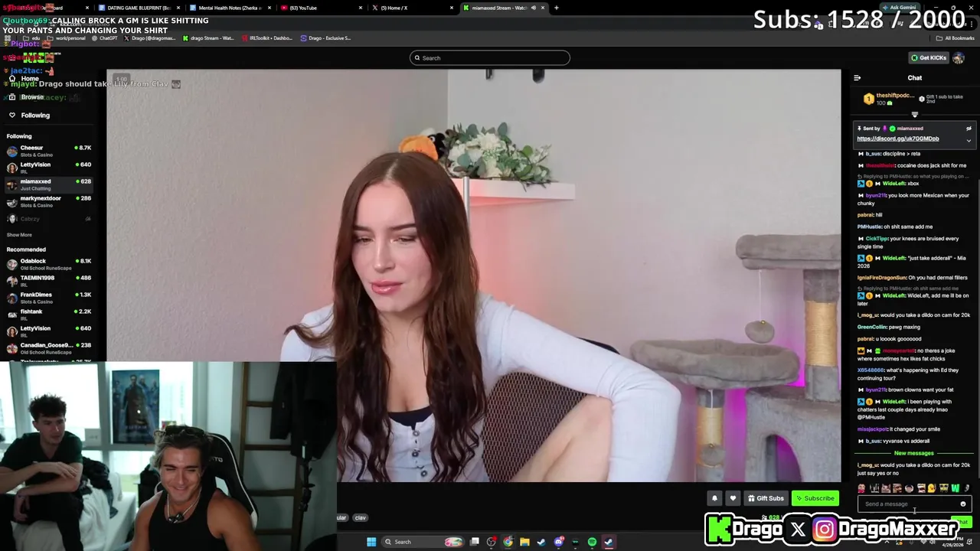The image size is (980, 551).
Task: Click the heart follow button under the stream
Action: (x=733, y=498)
